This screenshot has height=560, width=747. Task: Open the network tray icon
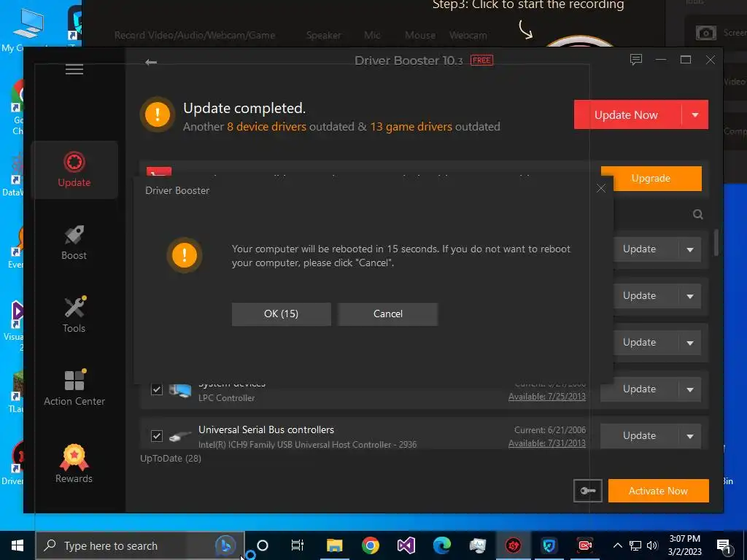(x=635, y=545)
